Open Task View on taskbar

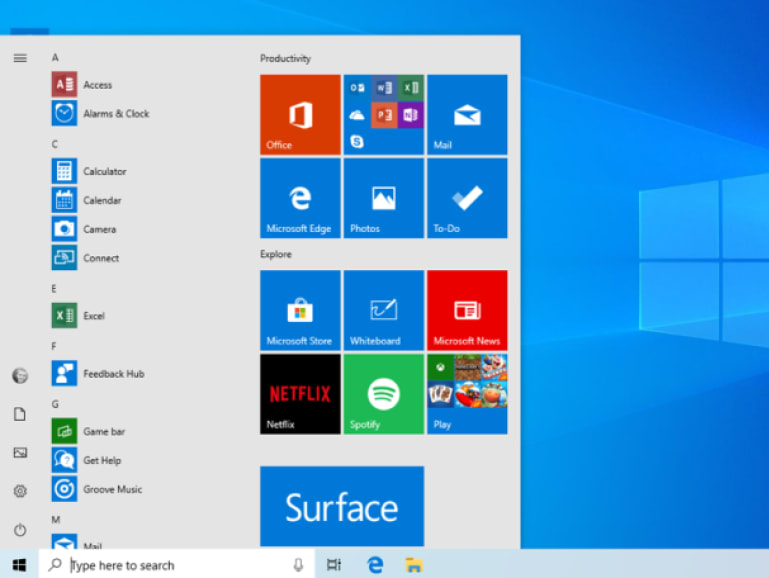point(334,565)
